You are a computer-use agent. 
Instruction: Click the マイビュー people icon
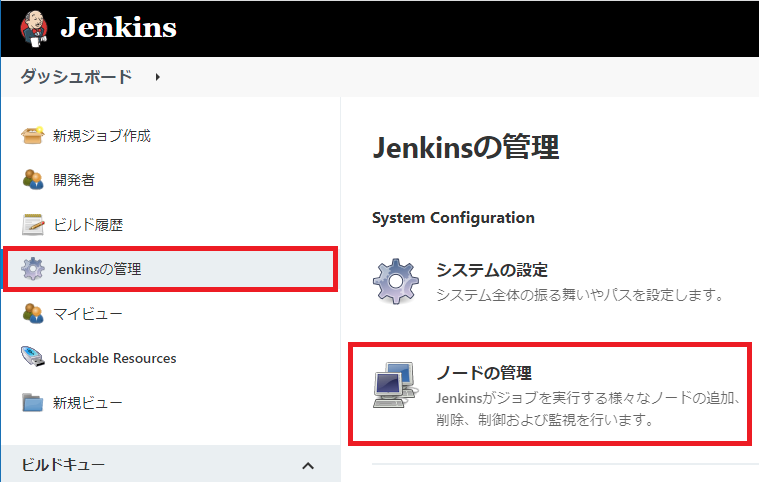(32, 314)
